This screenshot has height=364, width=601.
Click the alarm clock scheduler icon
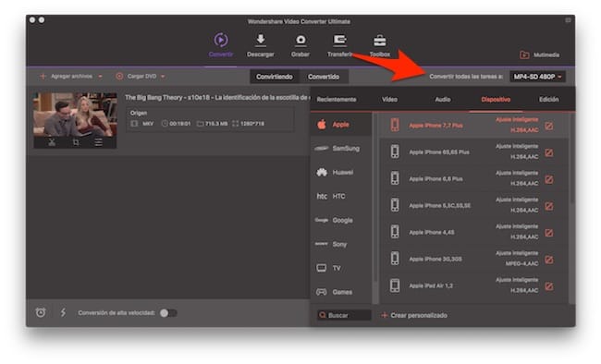point(41,312)
